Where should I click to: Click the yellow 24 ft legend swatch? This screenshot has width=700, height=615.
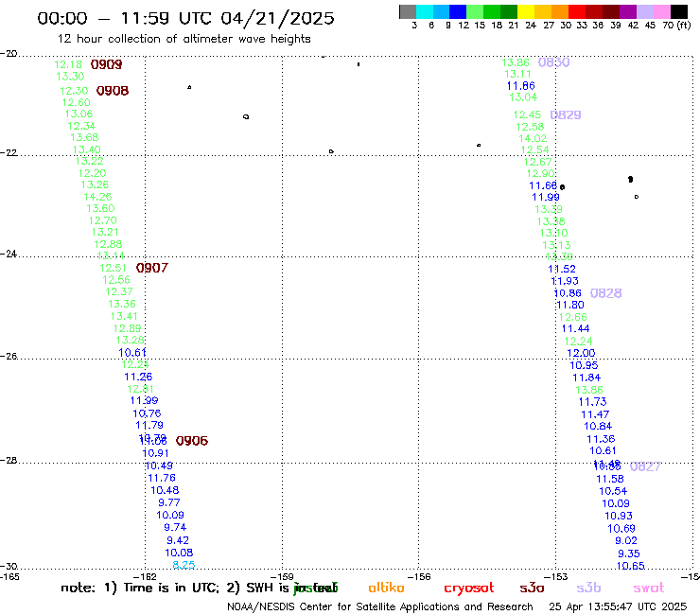[x=526, y=11]
